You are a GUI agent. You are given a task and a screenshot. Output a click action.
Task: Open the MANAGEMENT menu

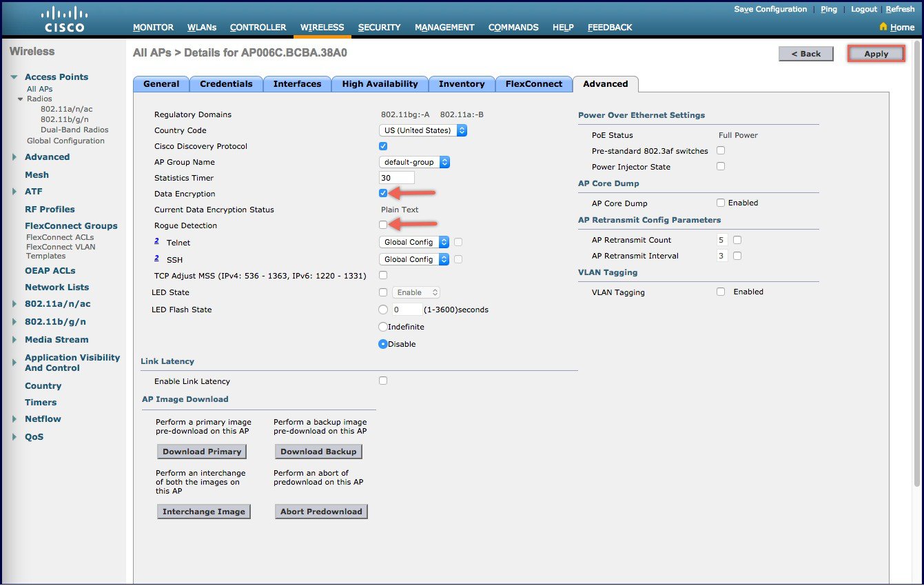click(444, 28)
